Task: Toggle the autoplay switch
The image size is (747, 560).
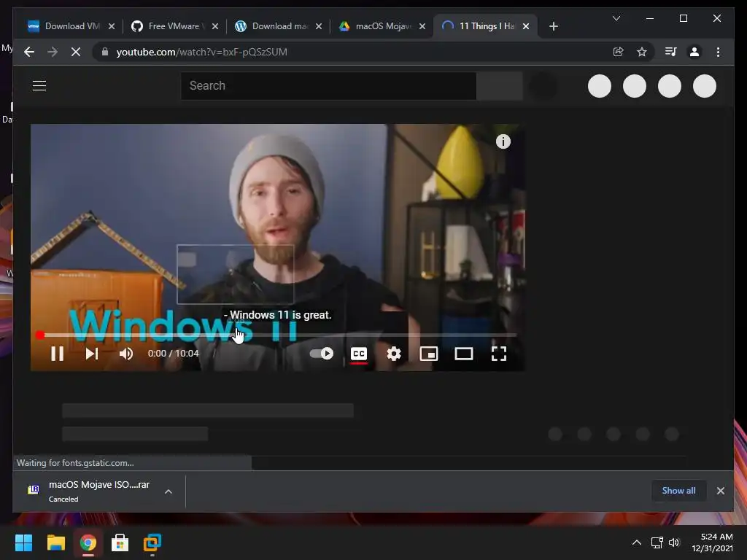Action: tap(322, 354)
